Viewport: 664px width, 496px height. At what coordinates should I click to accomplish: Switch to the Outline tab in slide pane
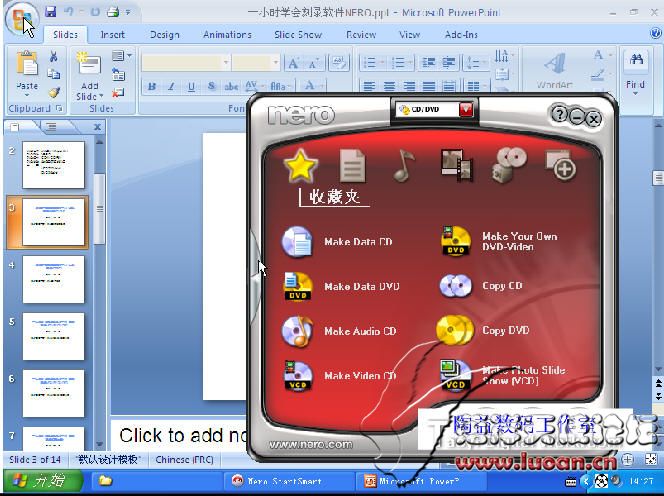(51, 127)
